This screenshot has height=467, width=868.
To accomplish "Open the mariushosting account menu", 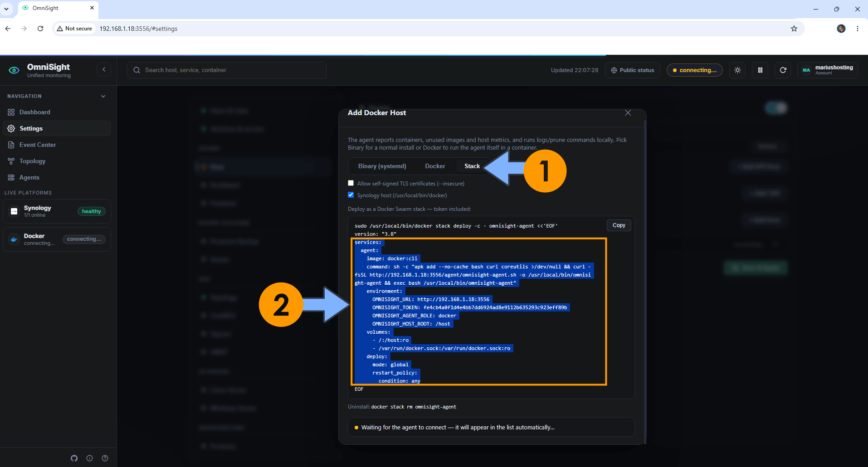I will tap(827, 70).
